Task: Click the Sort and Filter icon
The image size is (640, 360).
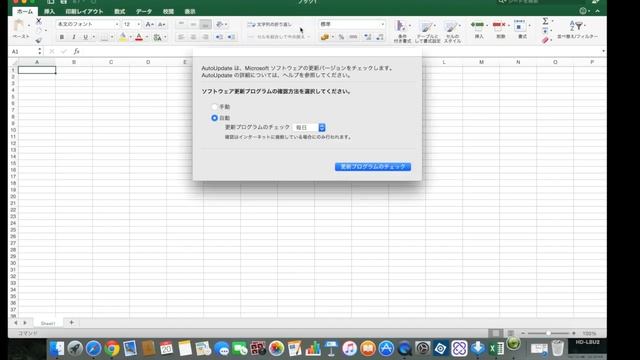Action: pos(576,26)
